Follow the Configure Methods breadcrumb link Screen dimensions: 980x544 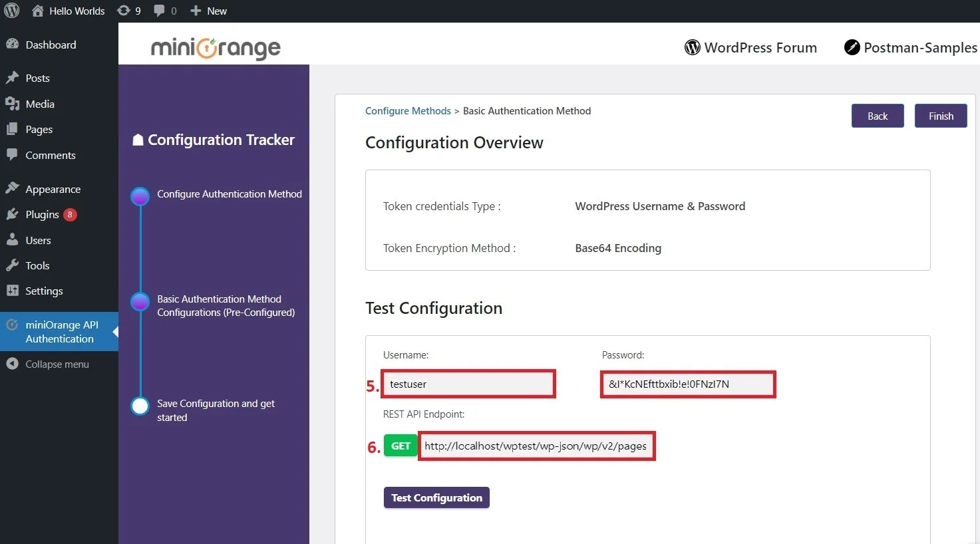(408, 111)
